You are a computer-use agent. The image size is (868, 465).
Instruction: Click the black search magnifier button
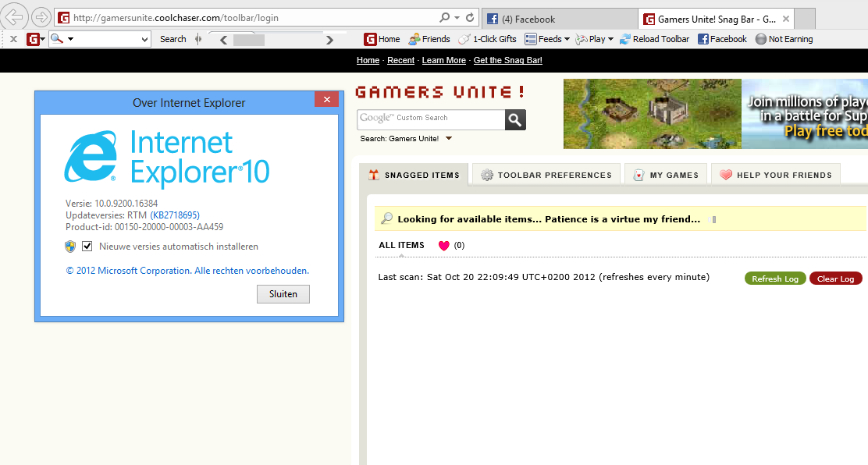(515, 119)
